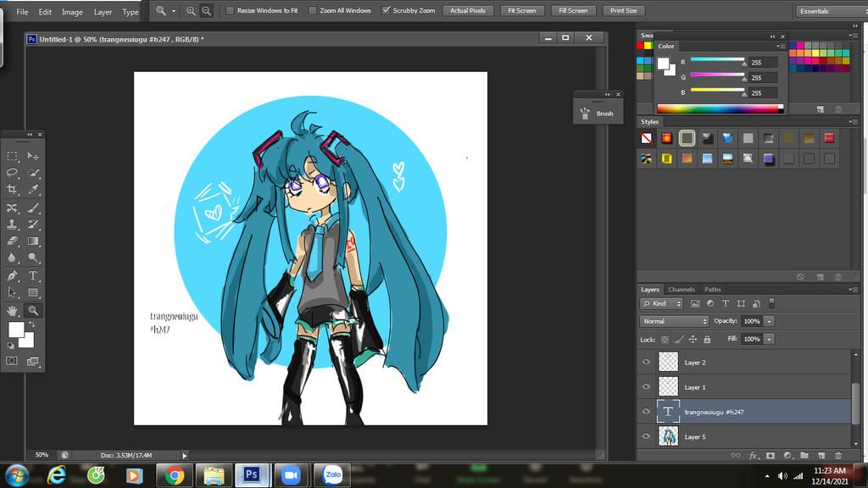Select the Lasso tool
Screen dimensions: 868x488
coord(12,173)
